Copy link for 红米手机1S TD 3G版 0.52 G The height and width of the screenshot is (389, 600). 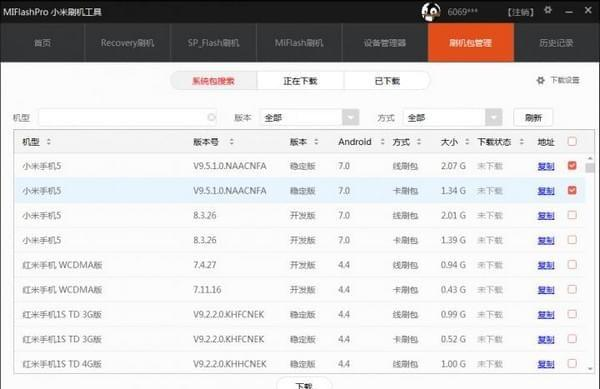(x=546, y=339)
